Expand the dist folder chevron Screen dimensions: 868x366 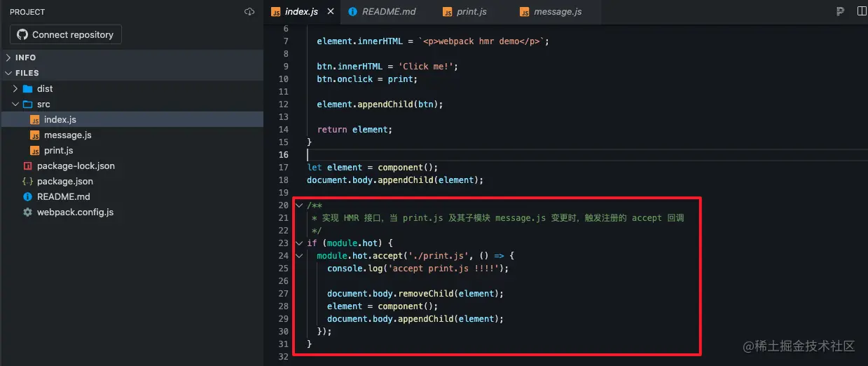point(15,88)
